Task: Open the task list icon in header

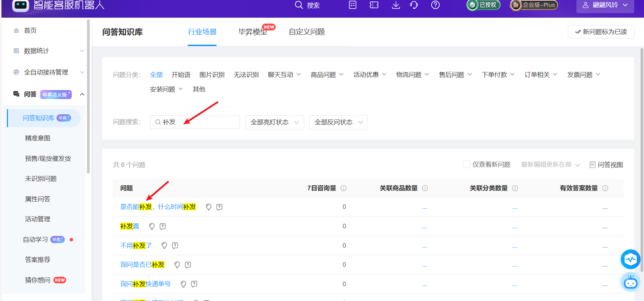Action: [x=353, y=5]
